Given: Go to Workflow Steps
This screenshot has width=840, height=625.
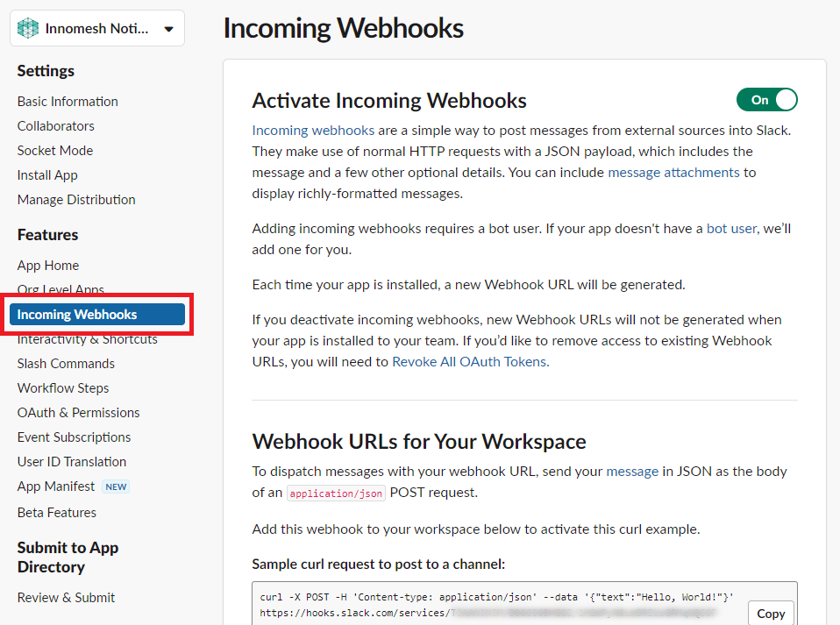Looking at the screenshot, I should tap(62, 388).
